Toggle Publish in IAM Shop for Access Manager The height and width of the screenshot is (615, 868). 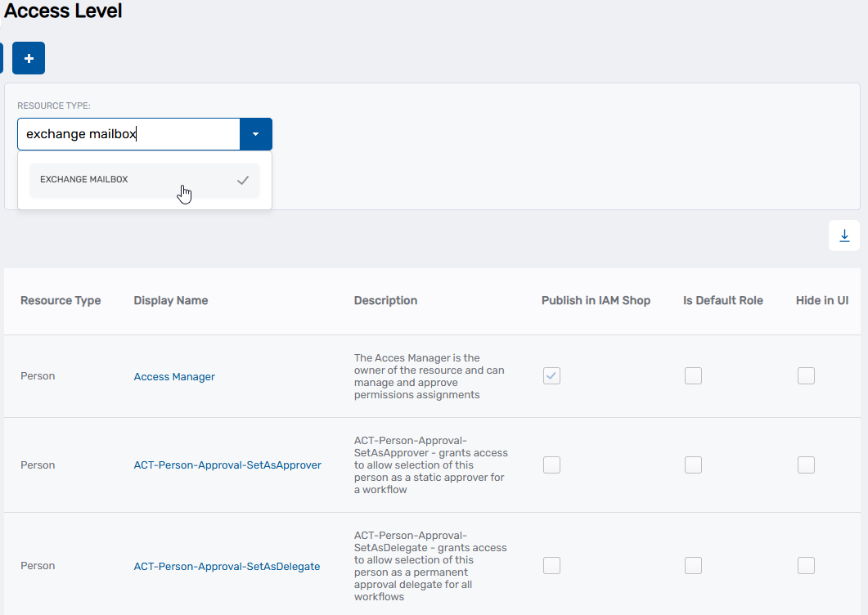pos(551,375)
